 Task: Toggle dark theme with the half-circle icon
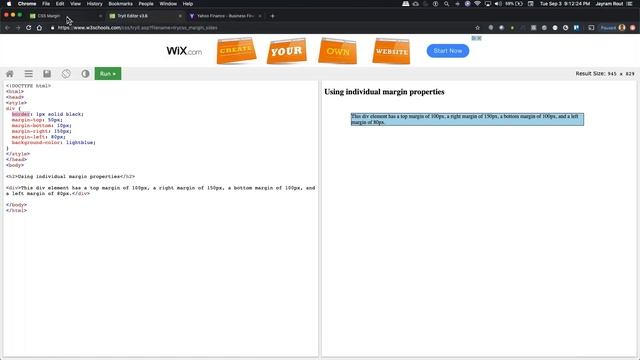[x=85, y=74]
